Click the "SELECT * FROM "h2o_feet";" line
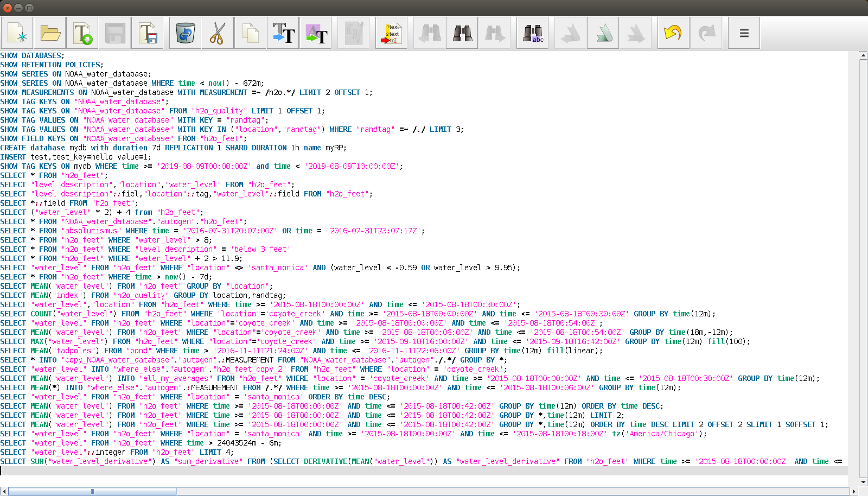Image resolution: width=868 pixels, height=496 pixels. [54, 175]
